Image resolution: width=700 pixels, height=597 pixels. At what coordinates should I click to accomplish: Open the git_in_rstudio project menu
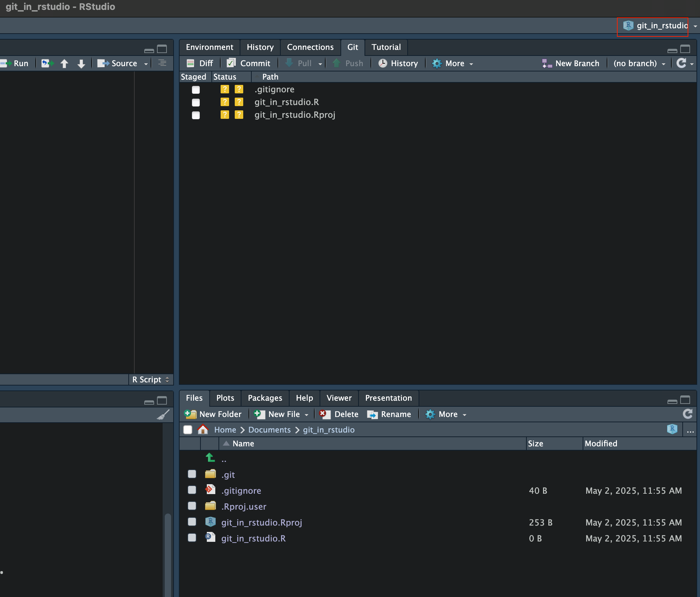click(658, 26)
